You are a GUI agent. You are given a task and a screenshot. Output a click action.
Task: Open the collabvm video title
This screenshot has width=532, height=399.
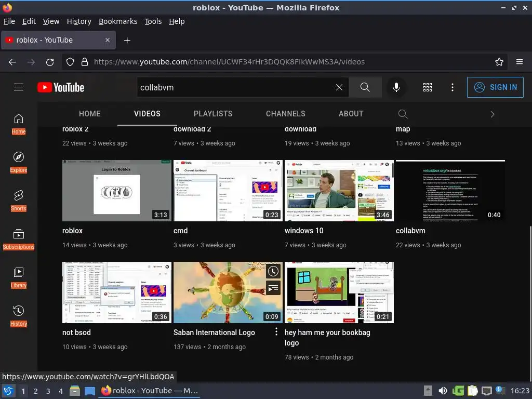tap(410, 231)
